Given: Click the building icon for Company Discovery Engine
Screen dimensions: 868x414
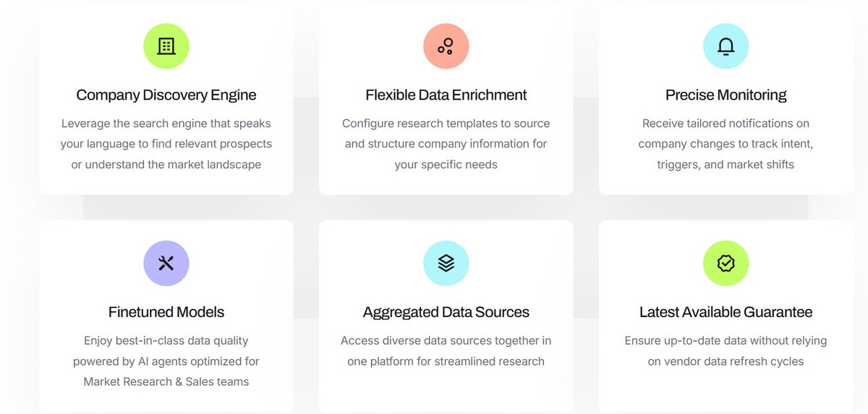Looking at the screenshot, I should pyautogui.click(x=166, y=46).
